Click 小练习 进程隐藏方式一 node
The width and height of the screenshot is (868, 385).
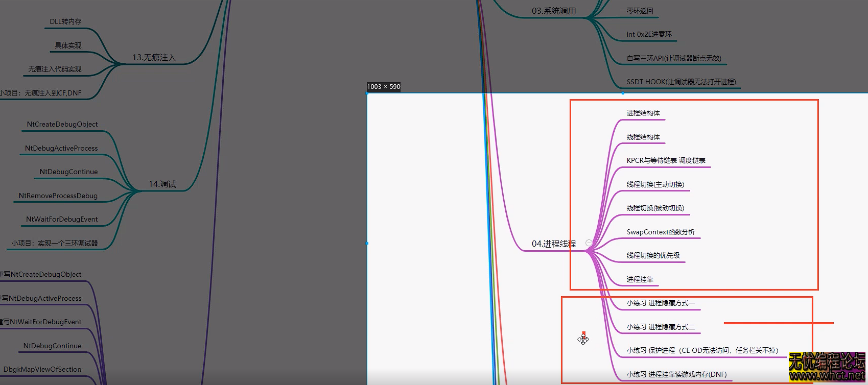pos(661,303)
